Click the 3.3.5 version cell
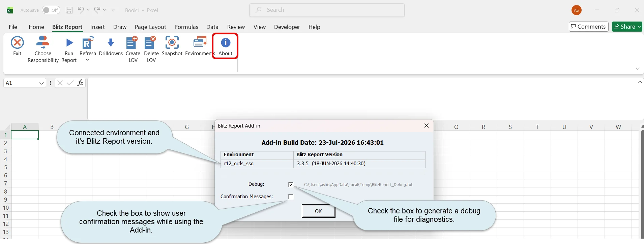 coord(359,164)
